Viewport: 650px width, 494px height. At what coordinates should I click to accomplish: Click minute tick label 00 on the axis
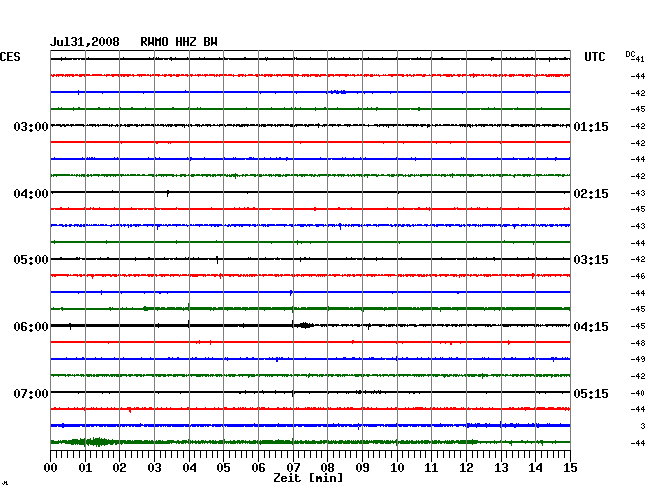pyautogui.click(x=51, y=467)
